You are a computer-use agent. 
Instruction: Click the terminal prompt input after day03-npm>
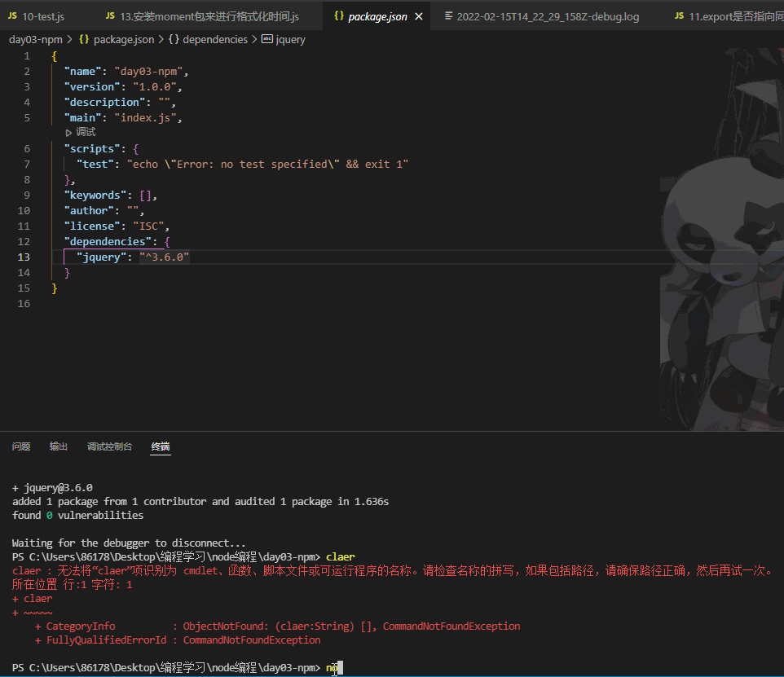[334, 668]
